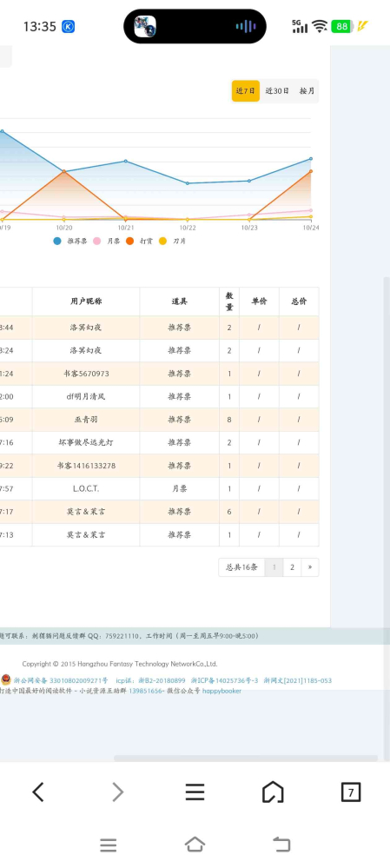Click the blue 推荐票 point at 10/21
Screen dimensions: 390x868
[126, 161]
